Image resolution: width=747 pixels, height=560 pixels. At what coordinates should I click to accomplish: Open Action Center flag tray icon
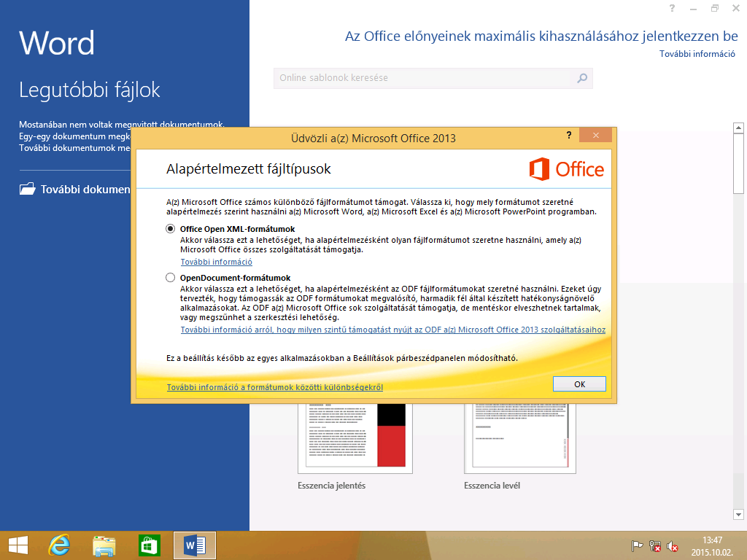pos(637,546)
